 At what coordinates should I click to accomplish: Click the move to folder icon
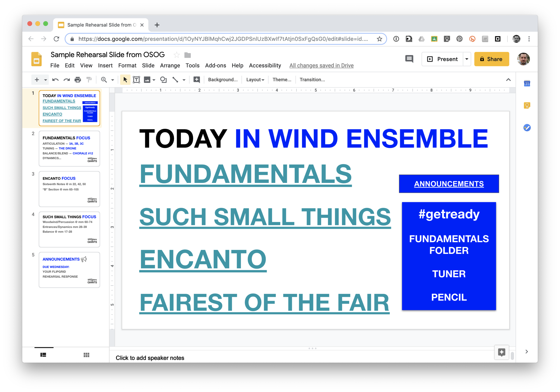(187, 55)
